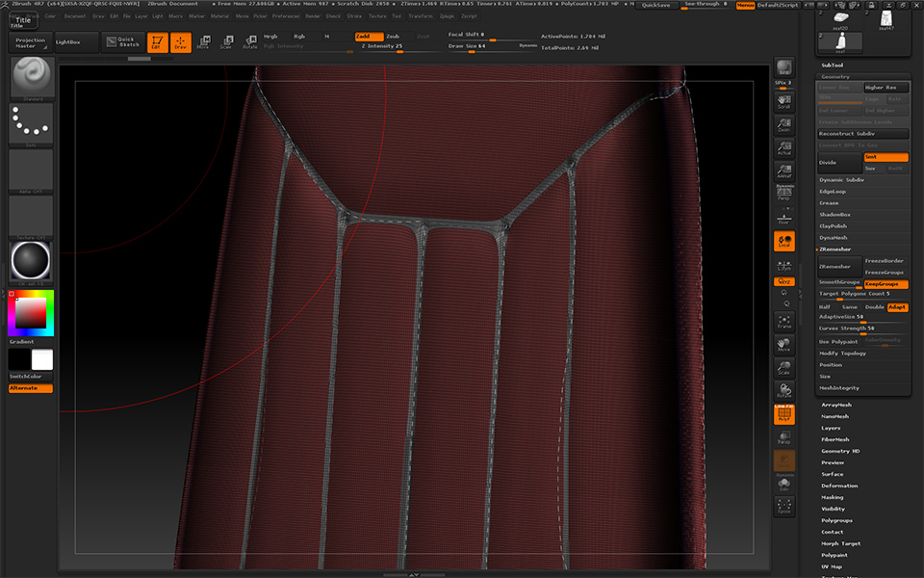Open the Texture Off selector box
The image size is (924, 578).
coord(31,217)
